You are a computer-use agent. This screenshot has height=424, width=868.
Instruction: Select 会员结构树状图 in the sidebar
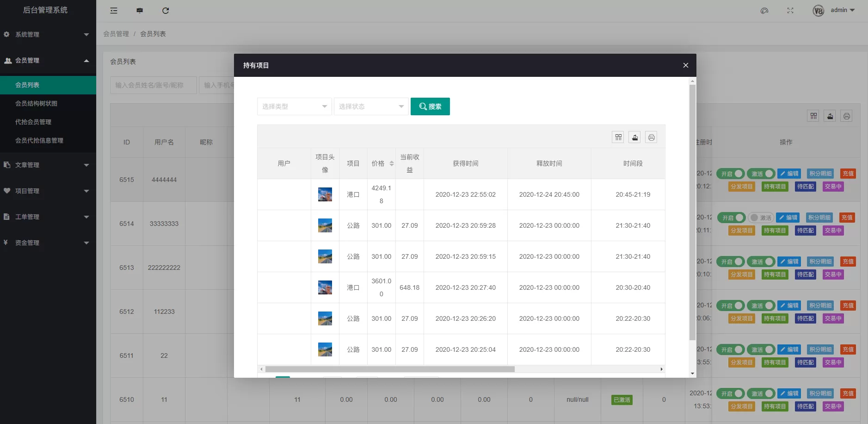(36, 103)
